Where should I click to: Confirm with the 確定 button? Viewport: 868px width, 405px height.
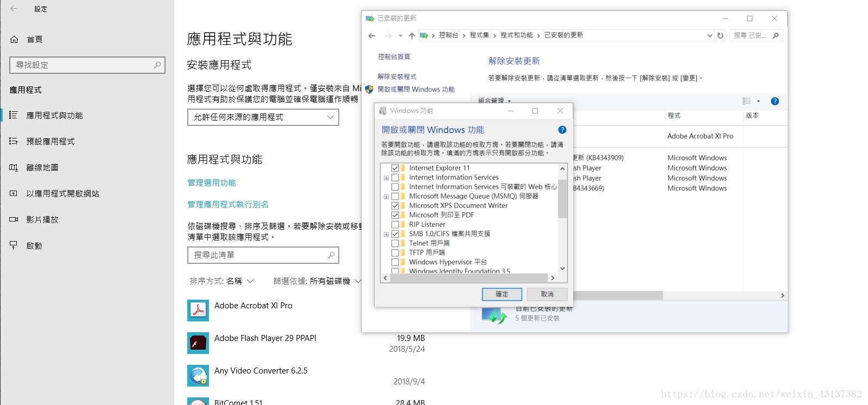point(502,294)
